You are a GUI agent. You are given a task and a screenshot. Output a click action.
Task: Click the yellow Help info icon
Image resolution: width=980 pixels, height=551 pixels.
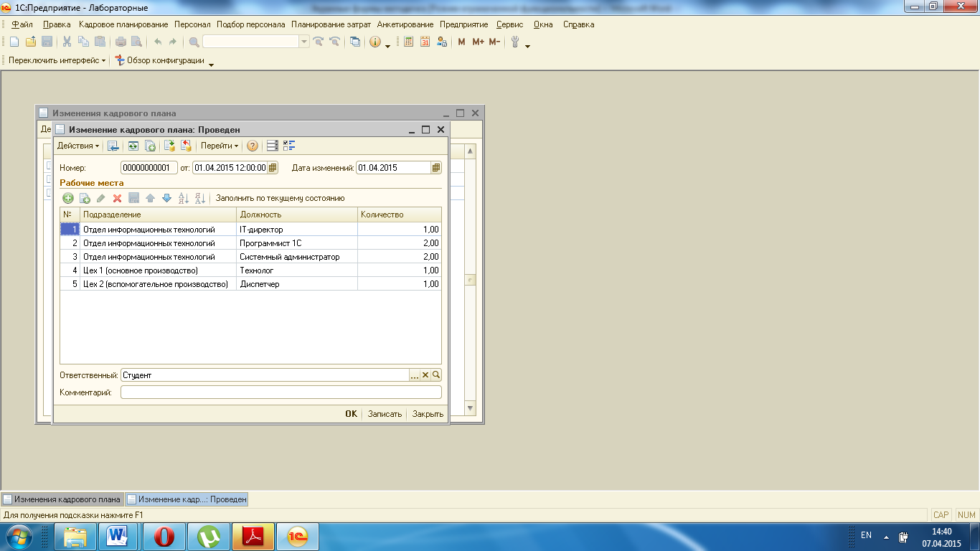click(375, 42)
